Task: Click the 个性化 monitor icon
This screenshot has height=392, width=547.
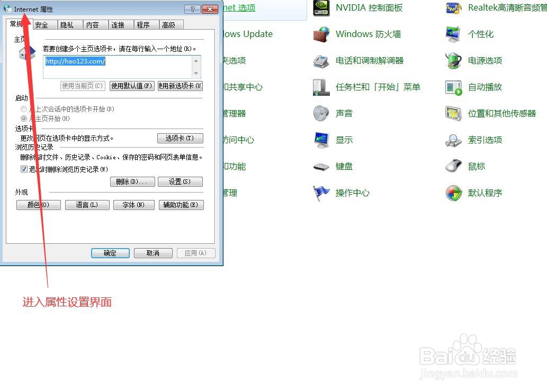Action: pos(453,34)
